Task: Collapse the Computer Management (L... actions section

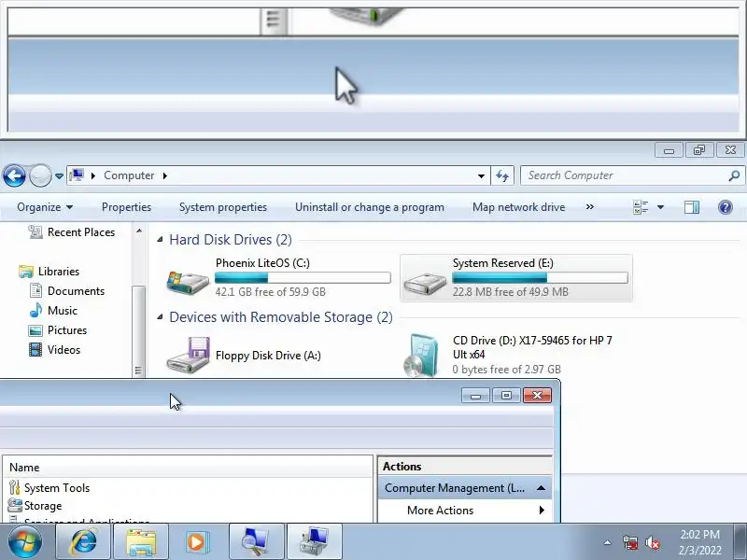Action: tap(541, 488)
